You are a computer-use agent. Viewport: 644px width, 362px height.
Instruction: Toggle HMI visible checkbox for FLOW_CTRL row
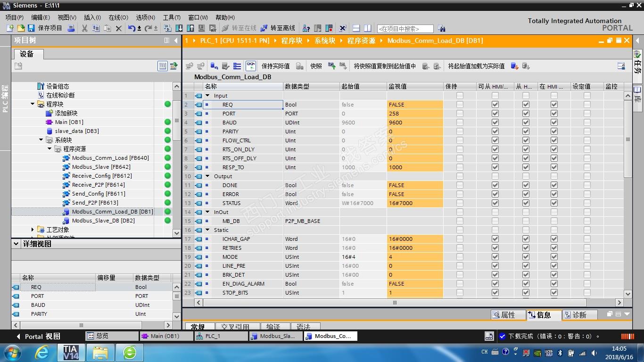point(554,140)
